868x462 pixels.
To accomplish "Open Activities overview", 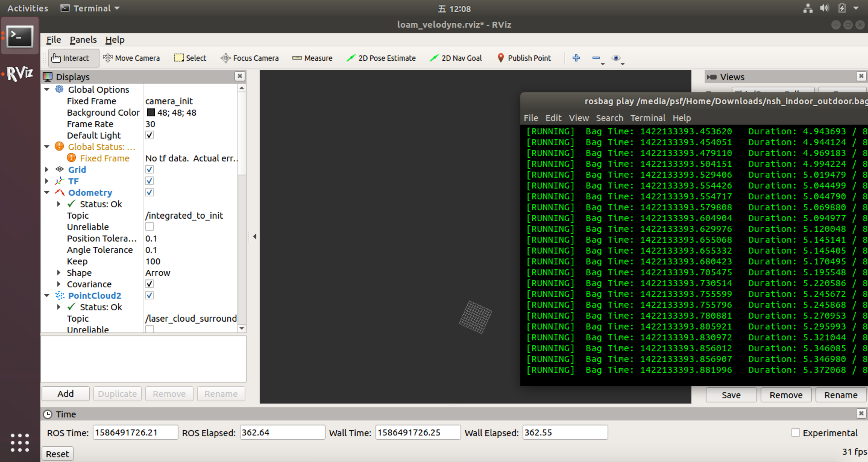I will [28, 8].
